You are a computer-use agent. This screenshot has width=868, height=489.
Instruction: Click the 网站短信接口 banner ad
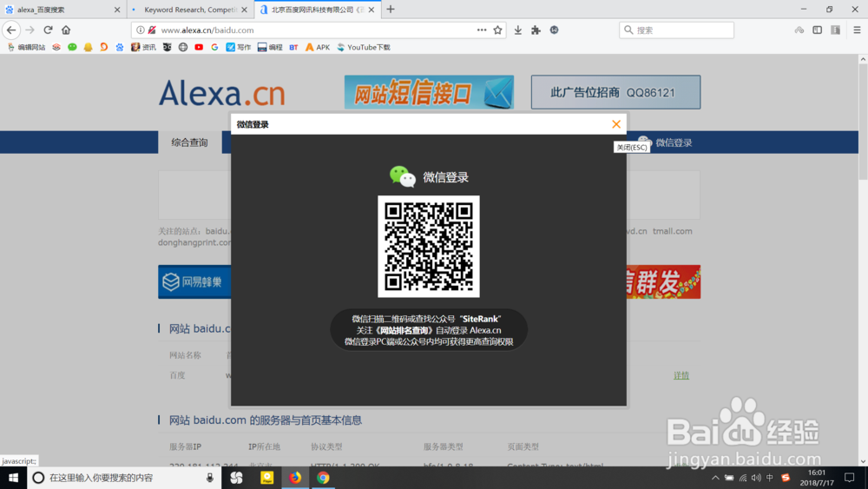pos(429,92)
